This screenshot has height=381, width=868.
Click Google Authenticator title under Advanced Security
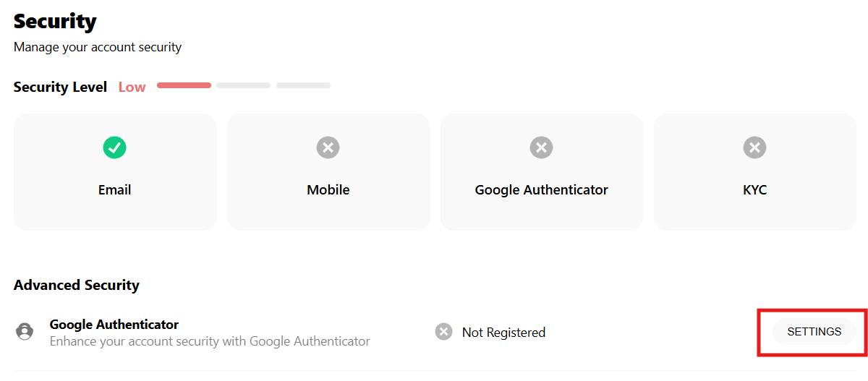pyautogui.click(x=114, y=325)
